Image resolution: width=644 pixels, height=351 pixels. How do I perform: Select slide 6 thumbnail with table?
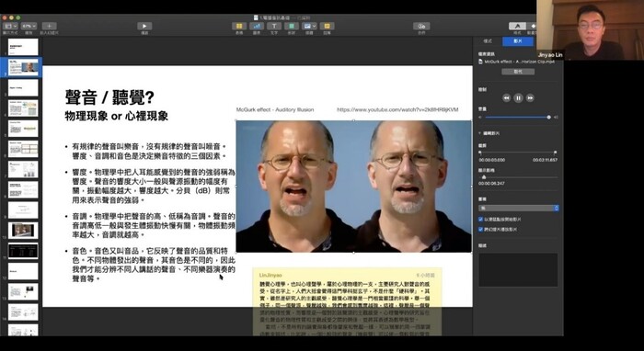[x=23, y=149]
